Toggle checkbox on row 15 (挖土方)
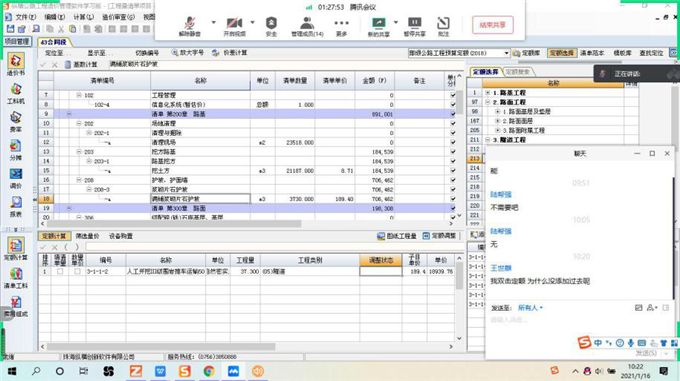 tap(453, 171)
